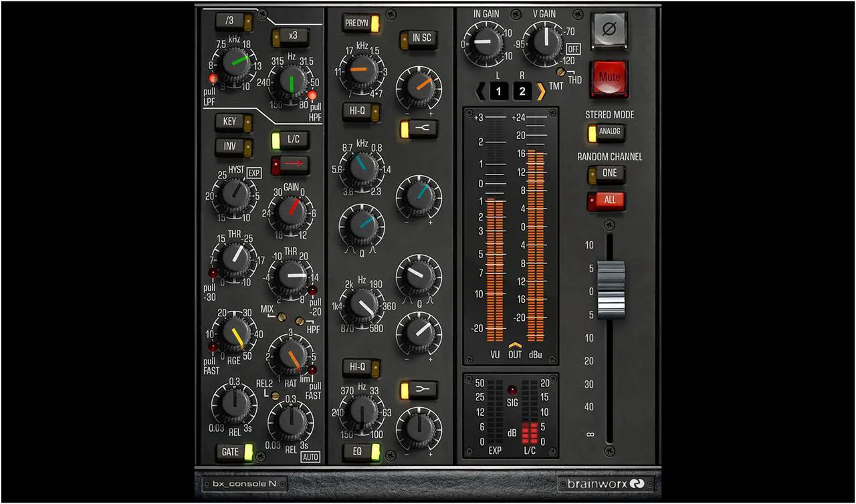Click the VU meter display
This screenshot has height=504, width=856.
(494, 227)
